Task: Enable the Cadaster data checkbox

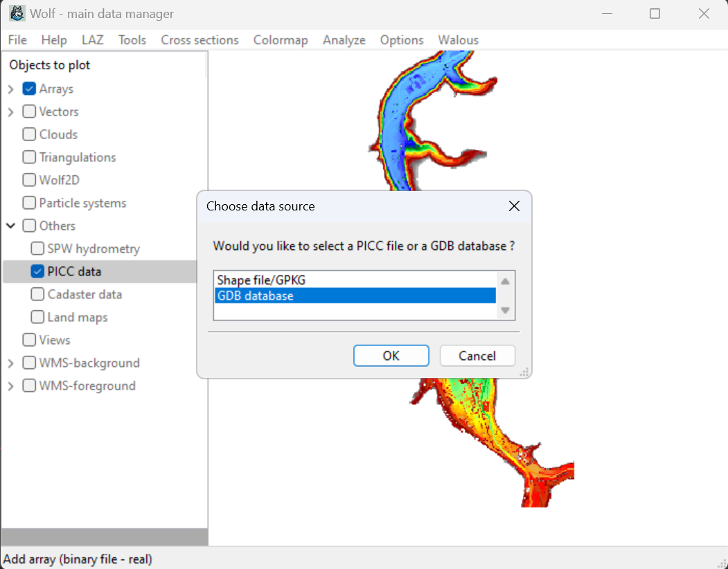Action: point(37,294)
